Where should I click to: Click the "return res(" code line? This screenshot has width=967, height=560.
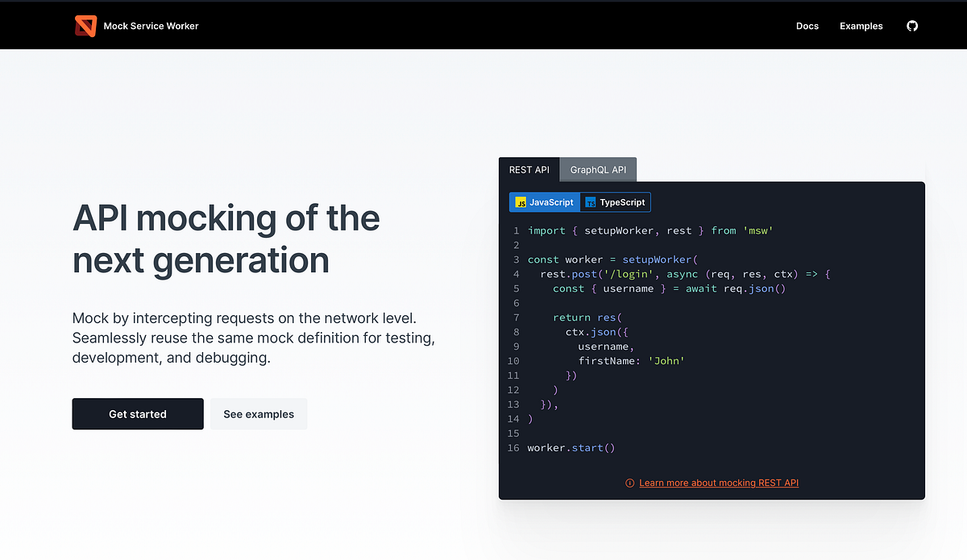click(587, 317)
